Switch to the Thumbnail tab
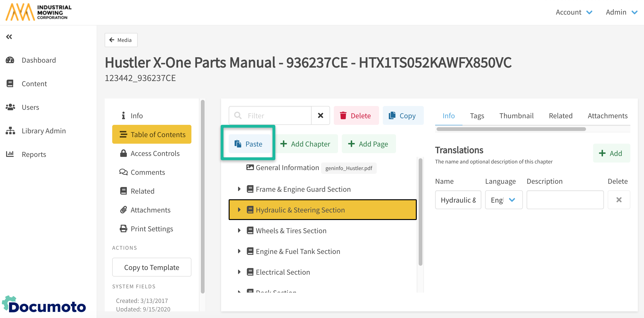The image size is (644, 318). pyautogui.click(x=516, y=116)
